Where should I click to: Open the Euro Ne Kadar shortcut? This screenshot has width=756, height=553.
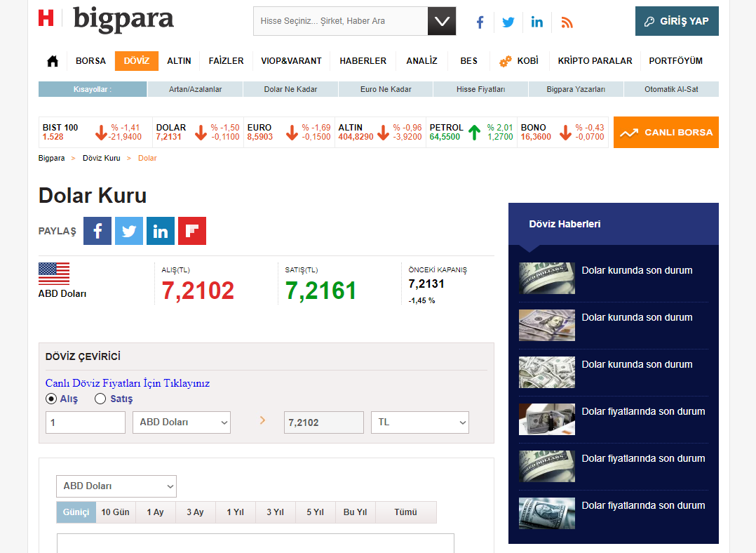click(386, 89)
